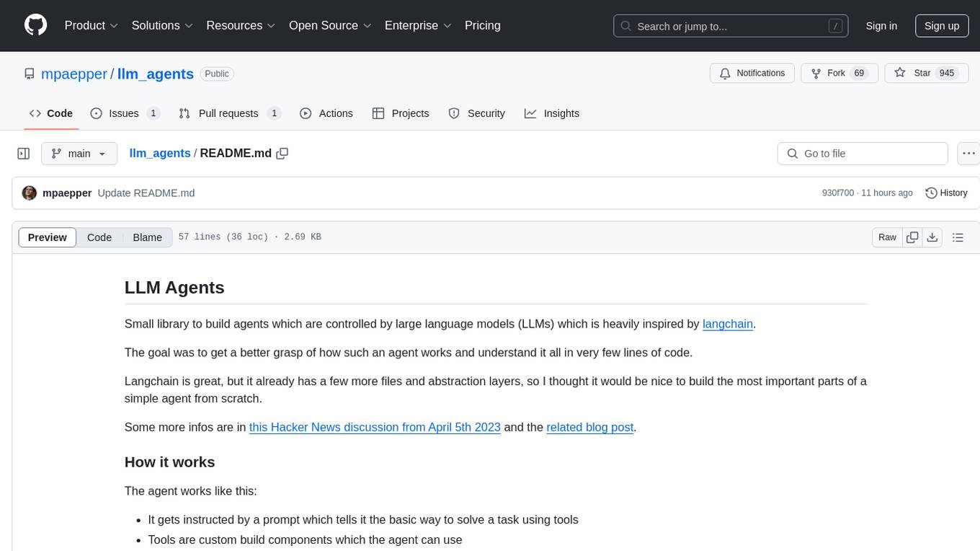This screenshot has height=551, width=980.
Task: Open the Pull requests tab
Action: tap(230, 113)
